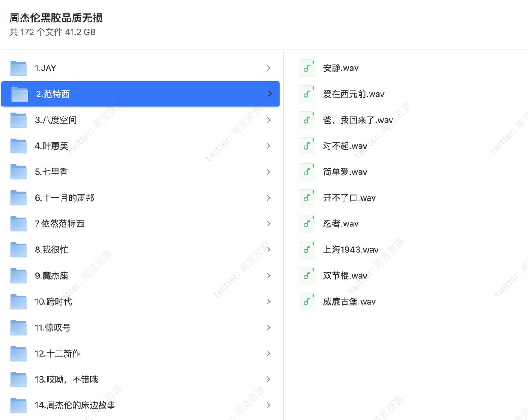Click the 9.魔杰座 folder icon
This screenshot has height=420, width=528.
18,276
